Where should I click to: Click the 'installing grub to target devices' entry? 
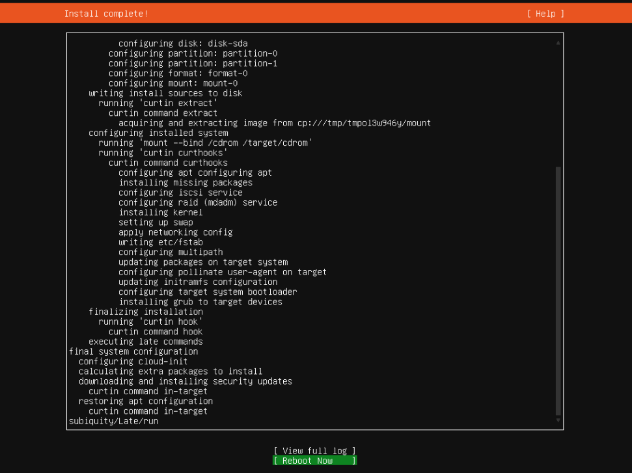200,301
